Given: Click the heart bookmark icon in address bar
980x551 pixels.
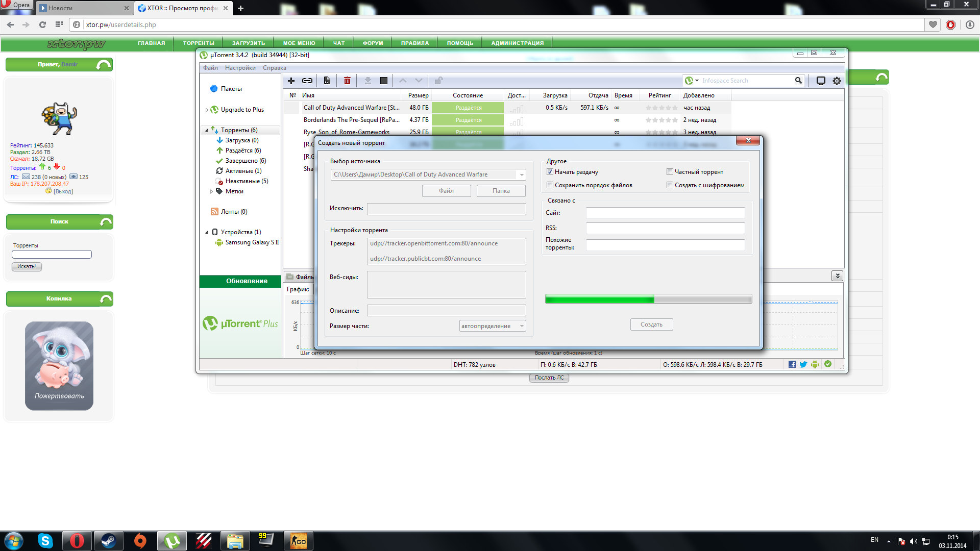Looking at the screenshot, I should 933,24.
